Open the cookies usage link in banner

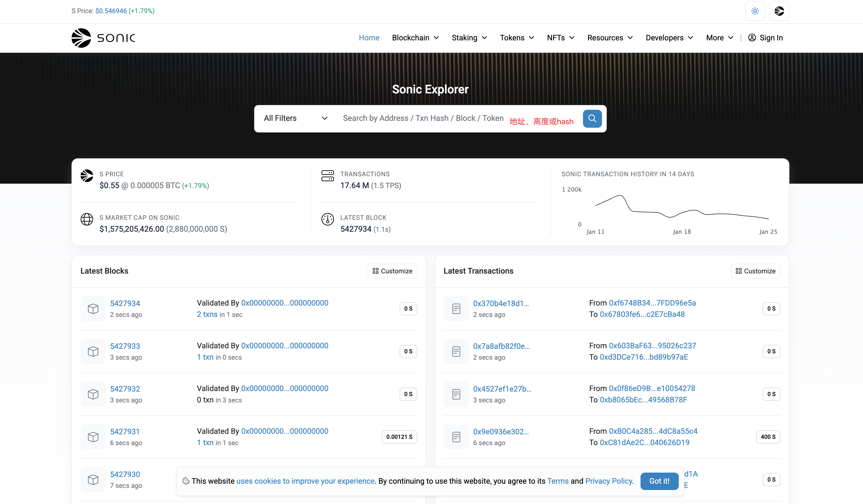pos(305,481)
